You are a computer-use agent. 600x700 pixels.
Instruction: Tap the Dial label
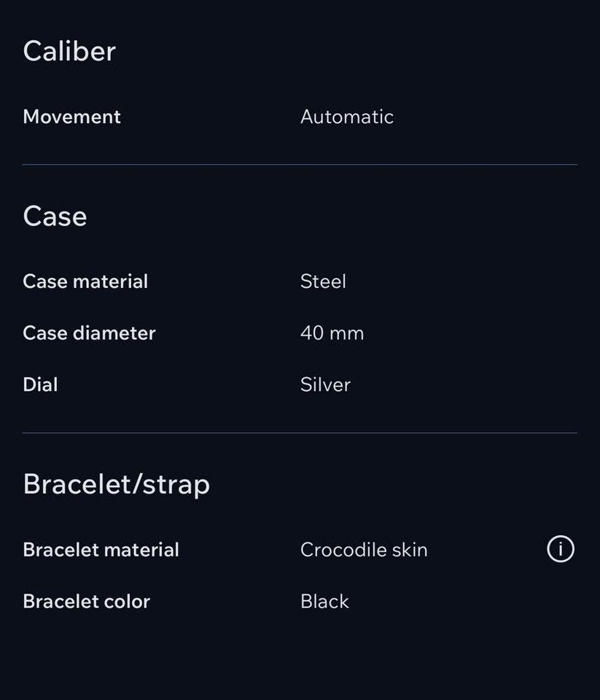pyautogui.click(x=40, y=384)
